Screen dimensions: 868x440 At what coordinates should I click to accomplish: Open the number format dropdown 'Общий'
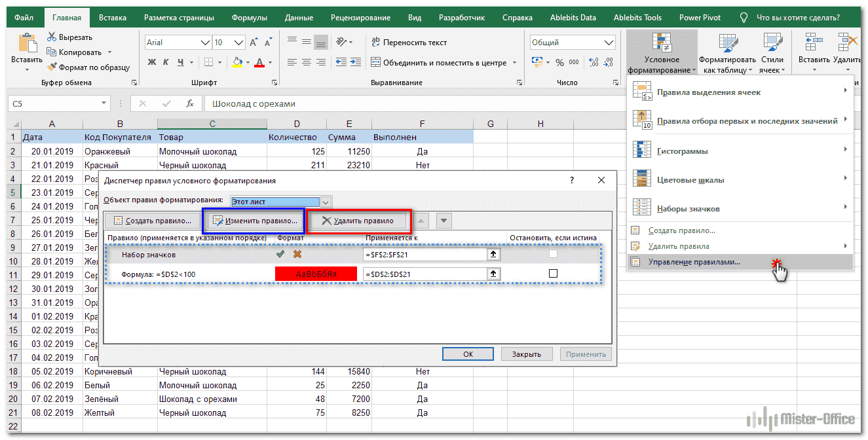click(609, 43)
